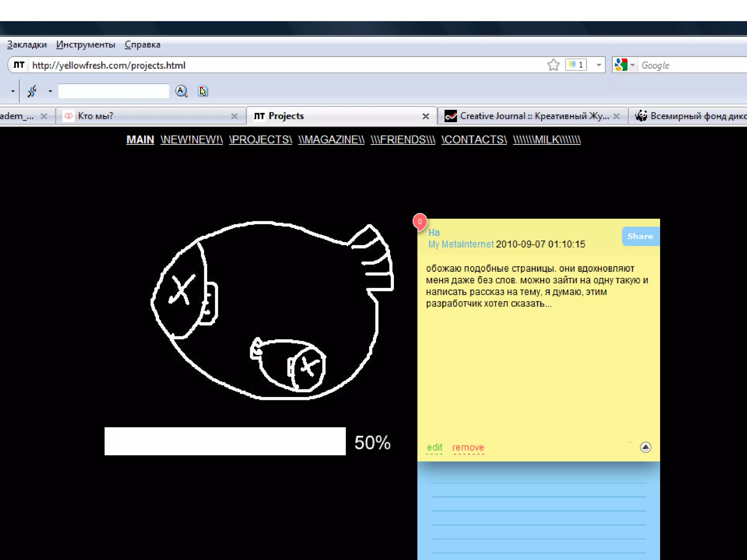Click the highlight cursor toolbar icon
This screenshot has width=747, height=560.
[x=203, y=91]
